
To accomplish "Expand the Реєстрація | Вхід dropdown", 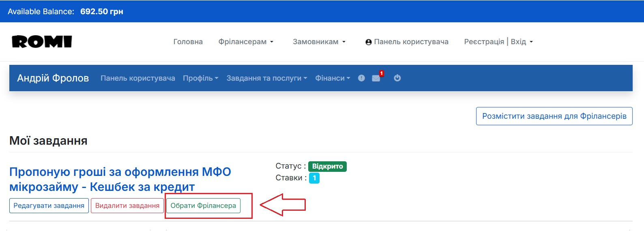I will pos(498,42).
